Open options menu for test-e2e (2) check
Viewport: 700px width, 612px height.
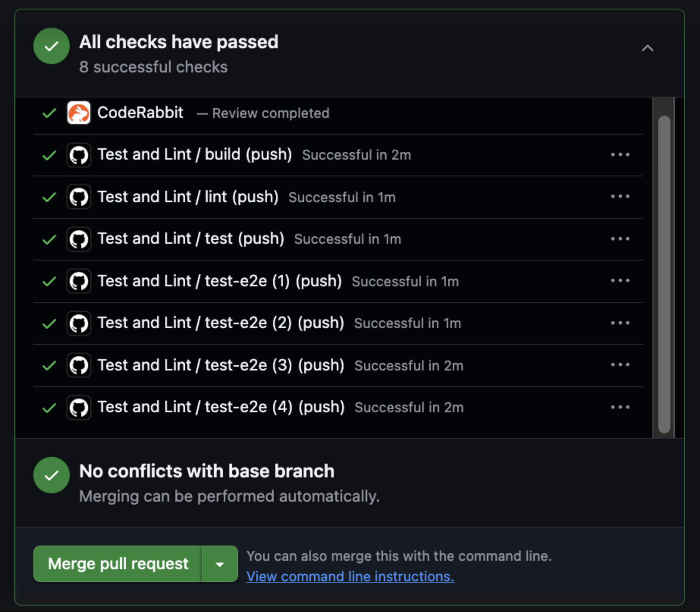point(620,323)
